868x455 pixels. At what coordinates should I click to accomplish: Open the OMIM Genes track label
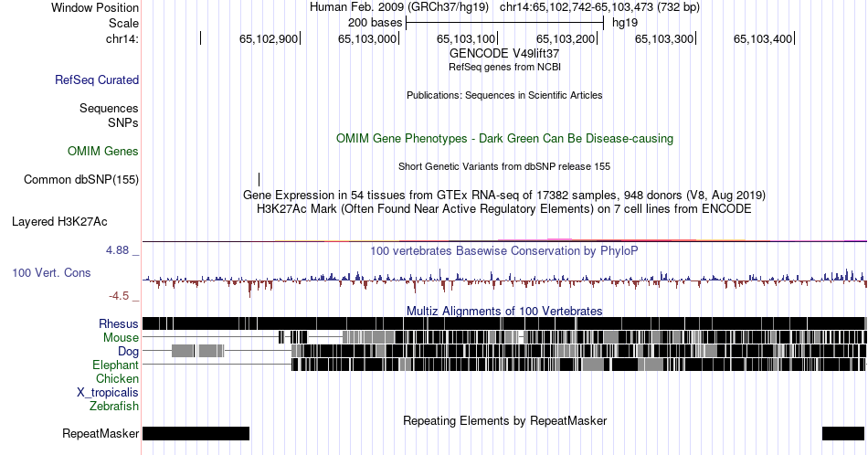pos(103,151)
